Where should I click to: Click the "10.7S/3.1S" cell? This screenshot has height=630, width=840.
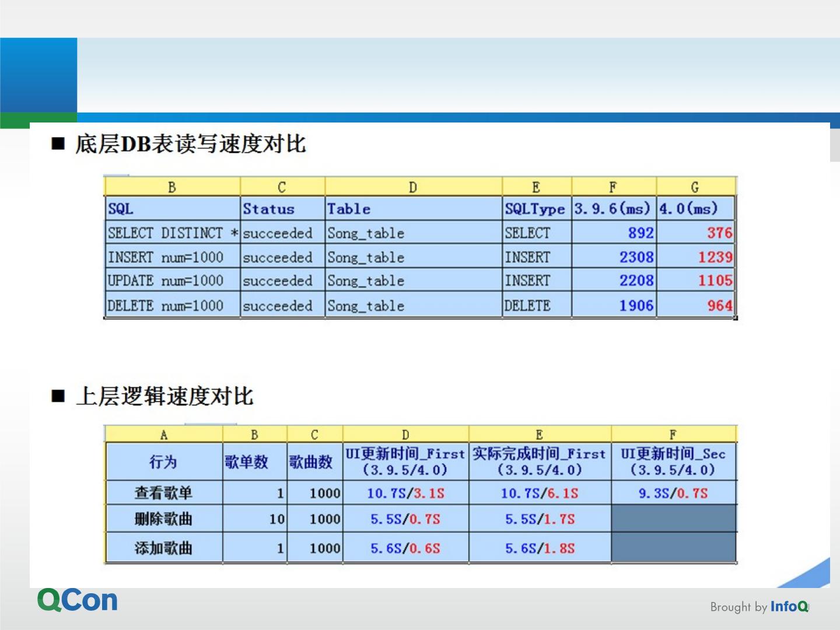[x=405, y=494]
